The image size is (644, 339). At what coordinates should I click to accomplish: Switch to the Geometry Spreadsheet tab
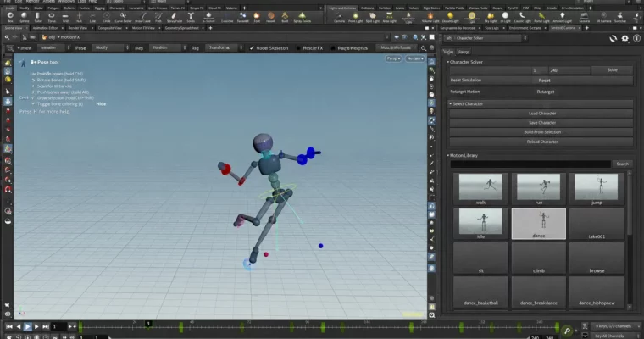181,28
